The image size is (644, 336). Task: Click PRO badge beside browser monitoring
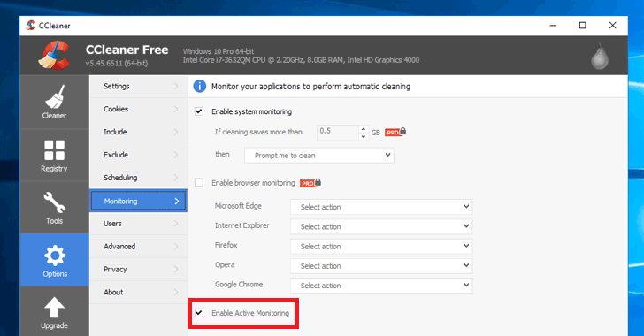[x=310, y=183]
